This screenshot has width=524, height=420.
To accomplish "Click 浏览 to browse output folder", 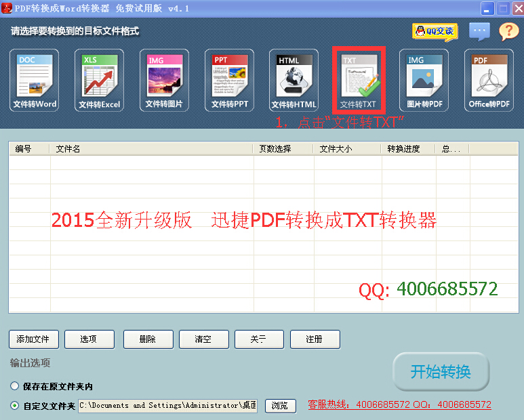I will (x=281, y=406).
